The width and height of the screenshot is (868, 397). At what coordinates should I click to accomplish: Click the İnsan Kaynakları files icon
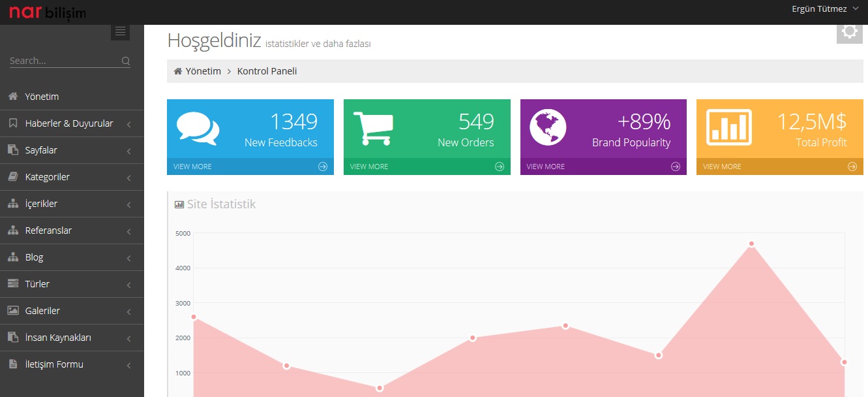coord(12,338)
